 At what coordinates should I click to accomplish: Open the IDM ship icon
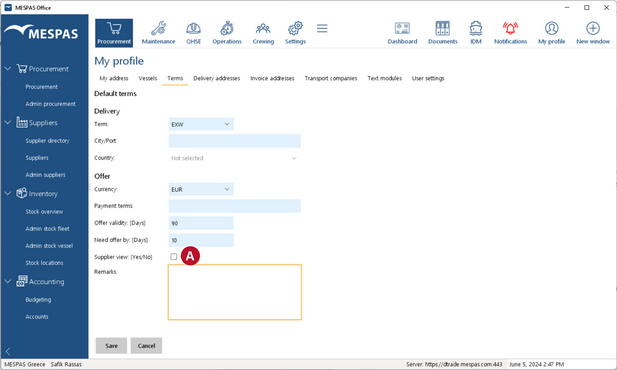(476, 29)
